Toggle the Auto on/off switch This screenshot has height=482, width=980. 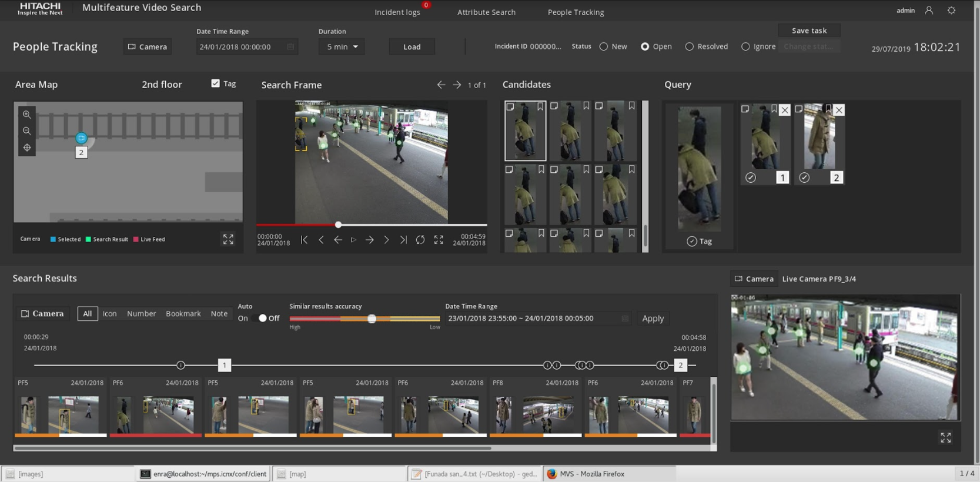pos(259,318)
